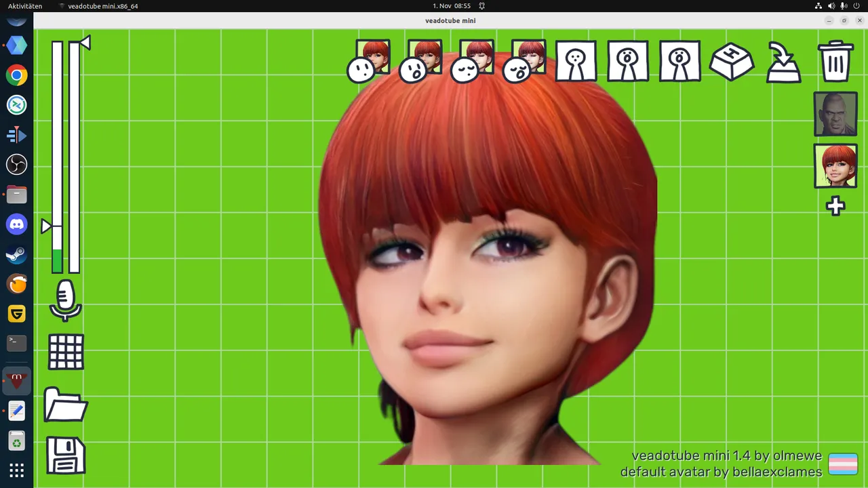Open the middle open-mouth figure icon
The image size is (868, 488).
[x=628, y=62]
